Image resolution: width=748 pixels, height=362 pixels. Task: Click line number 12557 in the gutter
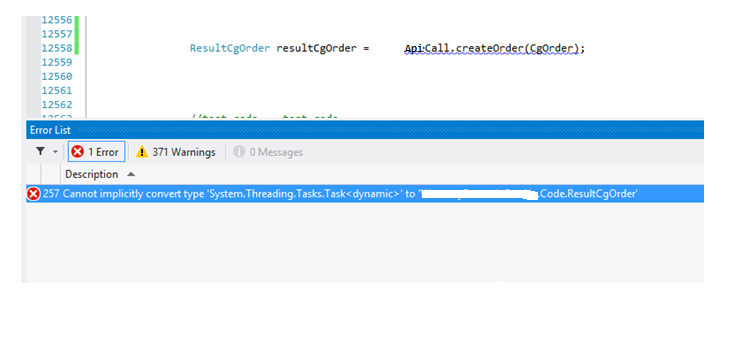(57, 34)
